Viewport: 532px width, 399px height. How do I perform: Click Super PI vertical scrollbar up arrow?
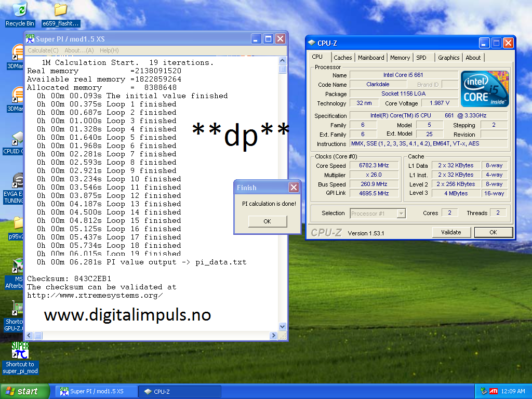282,61
